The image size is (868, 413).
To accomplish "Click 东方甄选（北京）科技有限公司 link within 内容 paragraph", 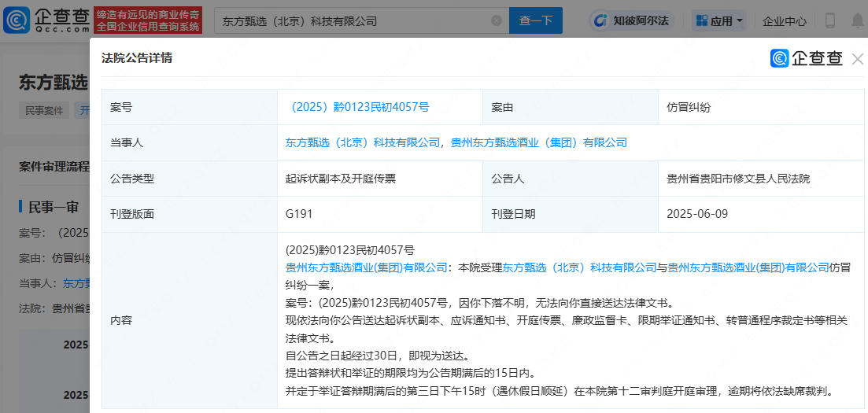I will click(579, 267).
